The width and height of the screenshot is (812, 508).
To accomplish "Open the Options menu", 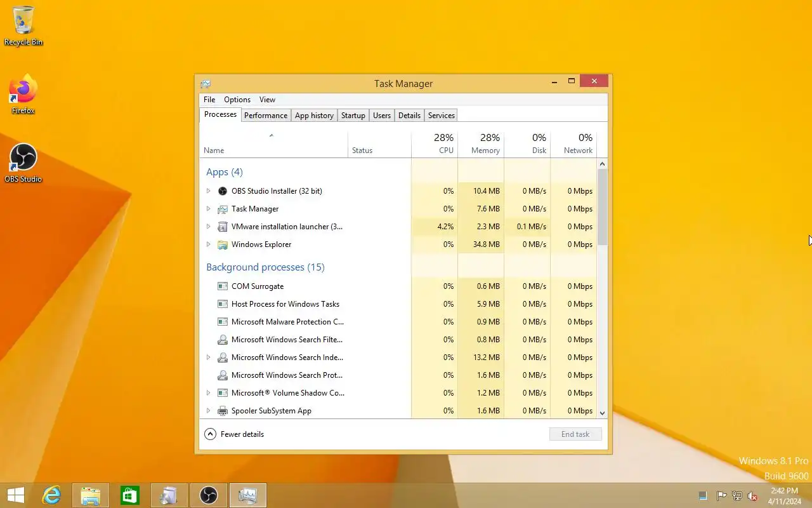I will pos(237,100).
